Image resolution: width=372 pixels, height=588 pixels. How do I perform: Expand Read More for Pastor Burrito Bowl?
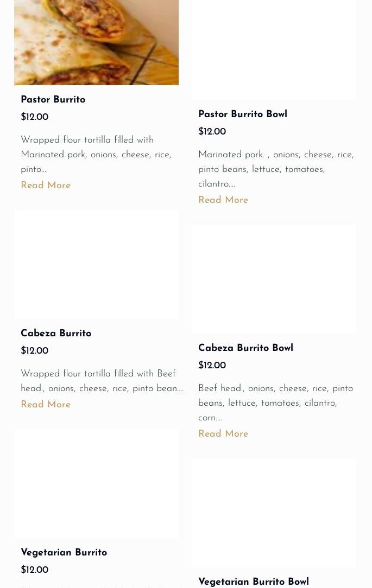coord(223,200)
